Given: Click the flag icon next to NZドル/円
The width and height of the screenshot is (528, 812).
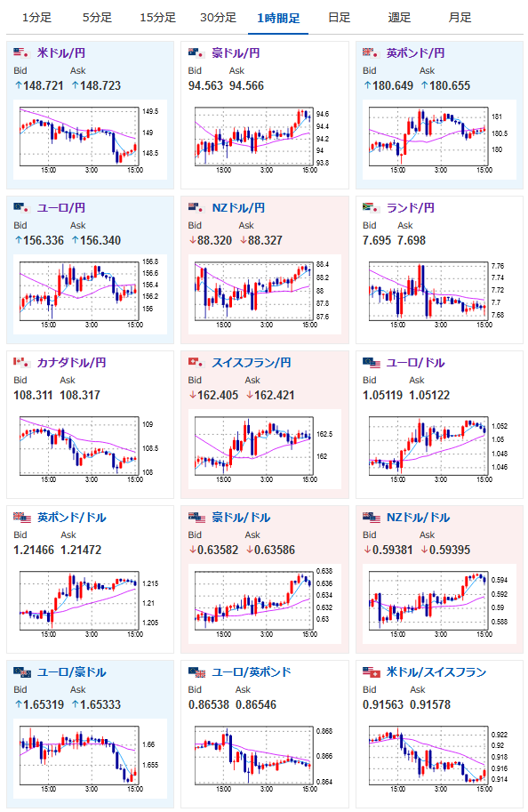Looking at the screenshot, I should coord(196,207).
